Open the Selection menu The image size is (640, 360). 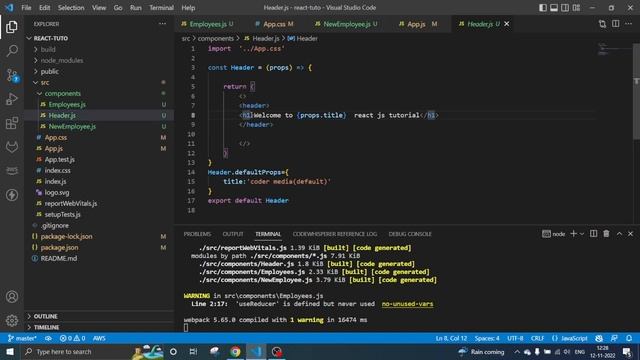coord(71,8)
